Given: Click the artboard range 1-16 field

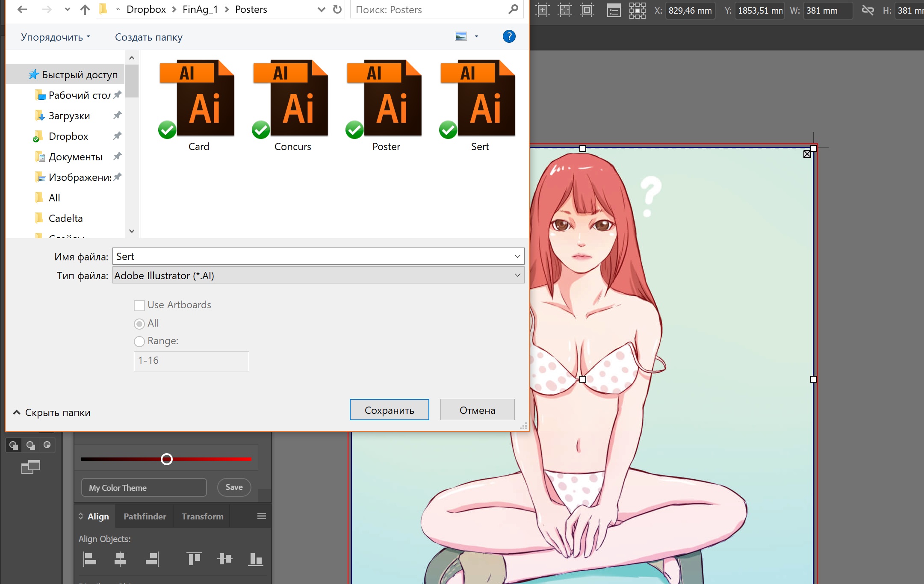Looking at the screenshot, I should tap(191, 361).
